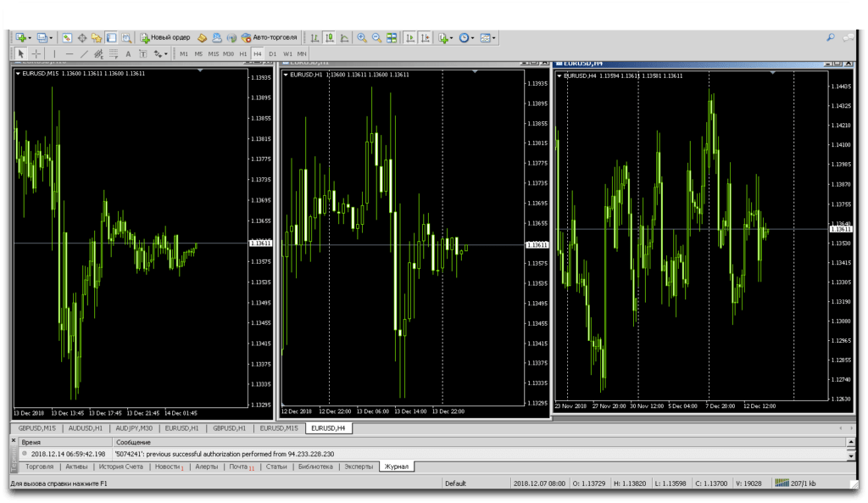Tile chart windows with the grid icon
The image size is (868, 503).
pyautogui.click(x=392, y=38)
